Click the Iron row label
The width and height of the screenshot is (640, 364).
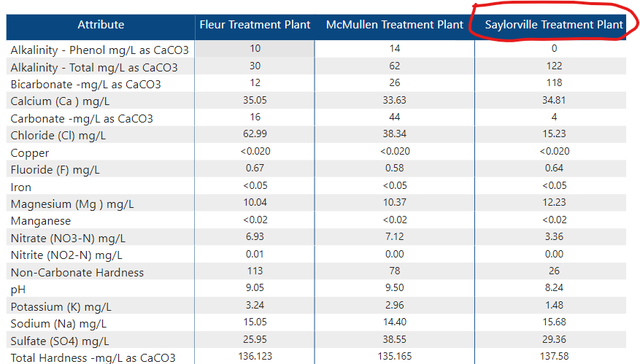click(x=21, y=187)
